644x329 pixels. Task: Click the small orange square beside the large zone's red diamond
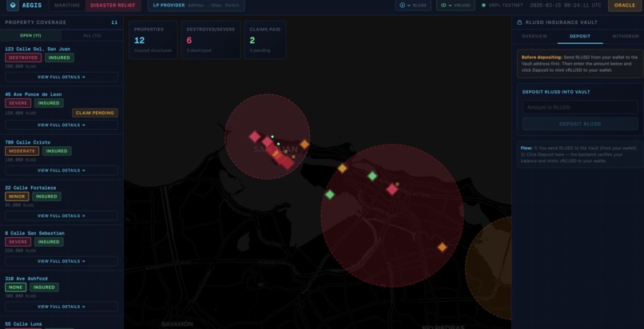(397, 184)
